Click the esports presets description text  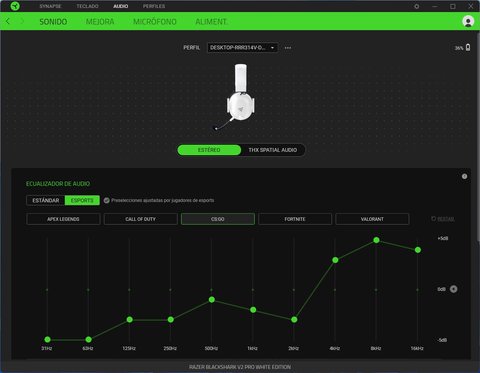(x=163, y=200)
